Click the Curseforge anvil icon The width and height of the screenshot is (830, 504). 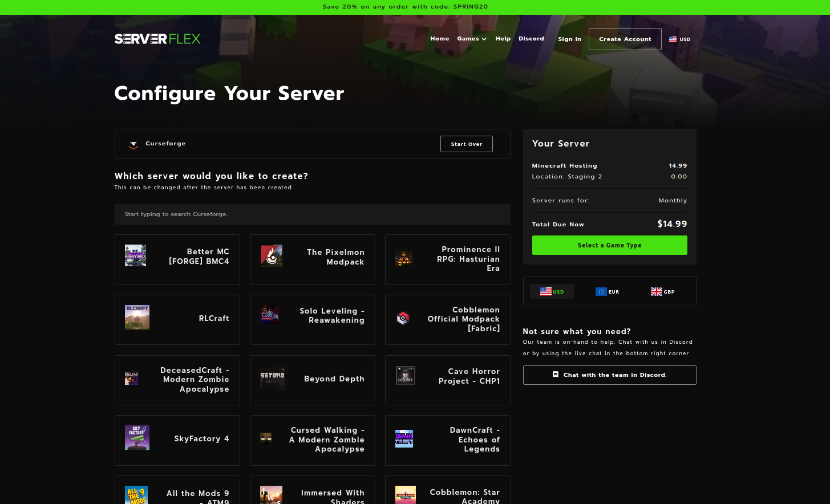click(x=133, y=144)
